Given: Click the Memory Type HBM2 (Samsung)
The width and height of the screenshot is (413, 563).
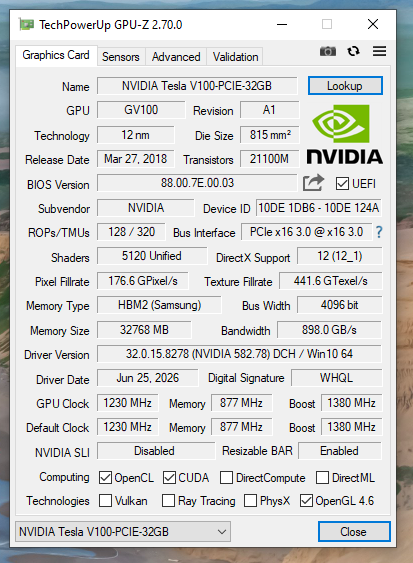Looking at the screenshot, I should (159, 305).
